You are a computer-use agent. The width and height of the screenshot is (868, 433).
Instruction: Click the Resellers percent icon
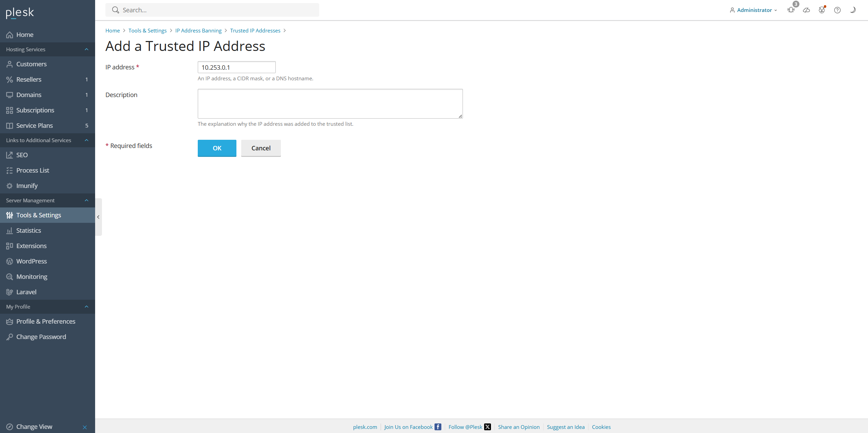[10, 80]
